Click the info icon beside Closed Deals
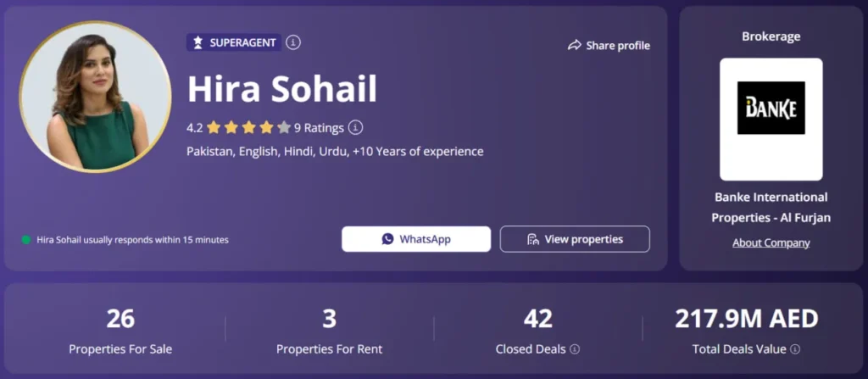 (575, 349)
